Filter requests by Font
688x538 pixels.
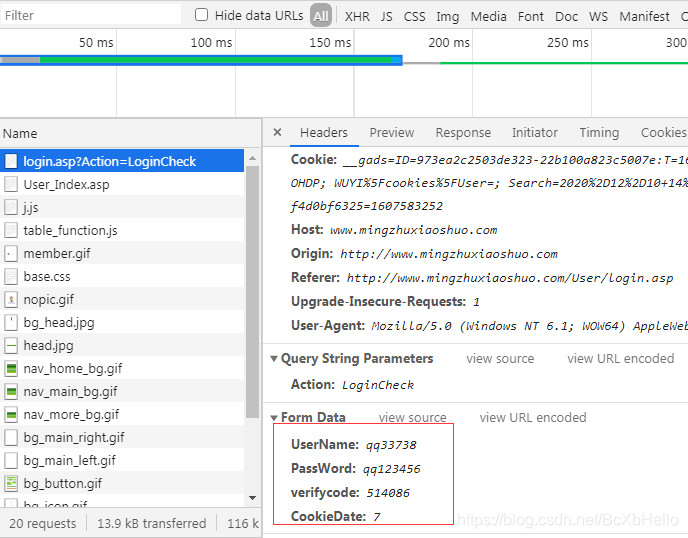pyautogui.click(x=530, y=17)
